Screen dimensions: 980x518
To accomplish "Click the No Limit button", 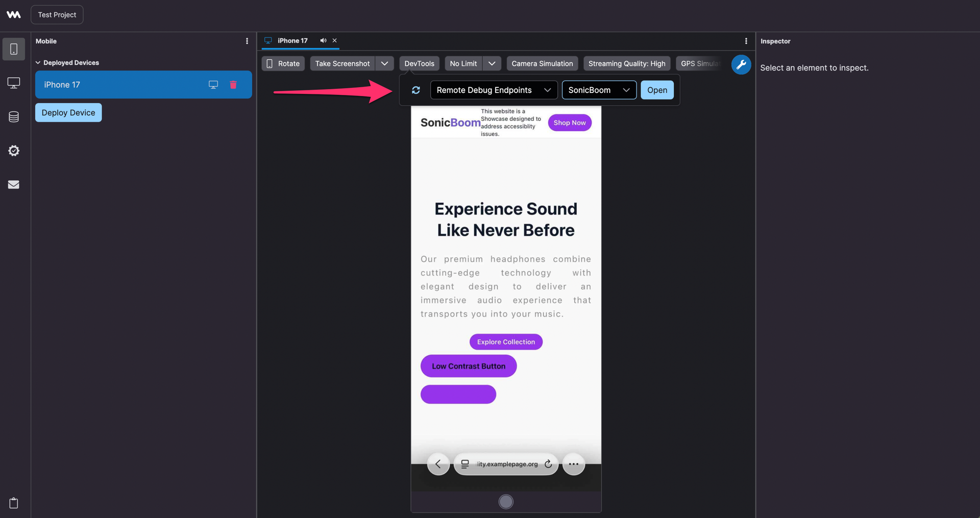I will pos(463,63).
